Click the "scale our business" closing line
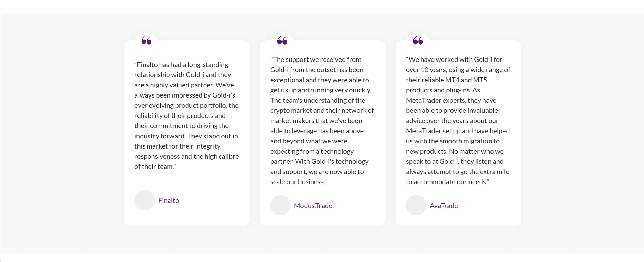 point(298,182)
